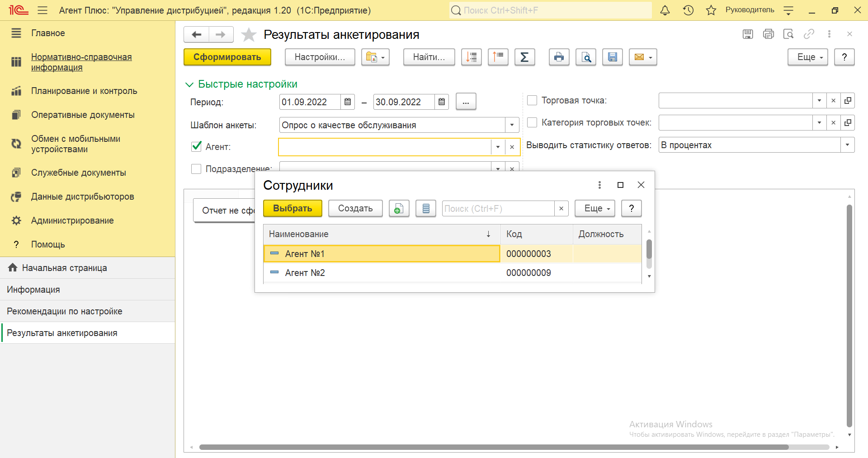Image resolution: width=868 pixels, height=458 pixels.
Task: Open Оперативные документы section
Action: click(x=83, y=115)
